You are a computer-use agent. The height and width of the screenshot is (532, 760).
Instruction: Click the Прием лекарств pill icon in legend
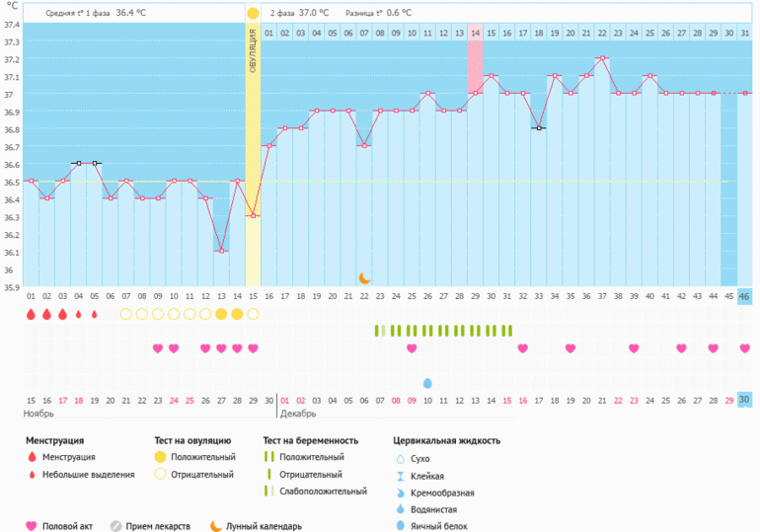coord(116,526)
